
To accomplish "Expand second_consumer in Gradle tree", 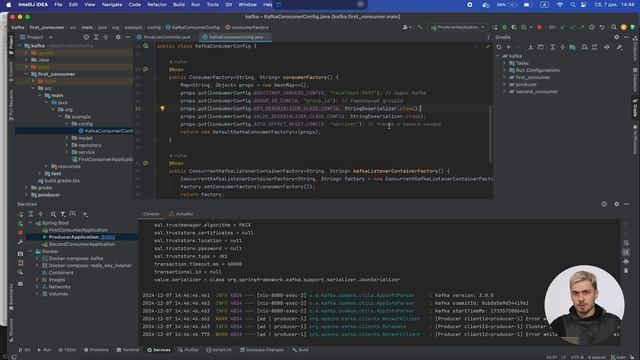I will pyautogui.click(x=504, y=92).
